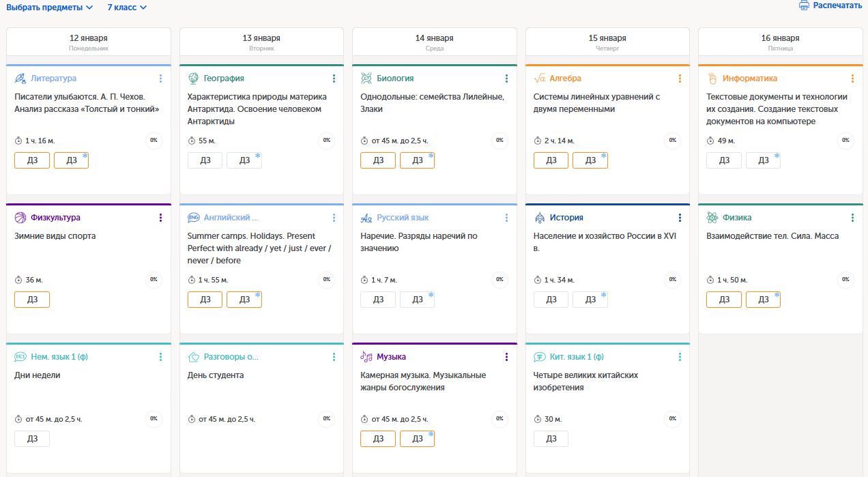This screenshot has width=868, height=477.
Task: Open the three-dot menu on История card
Action: click(x=680, y=218)
